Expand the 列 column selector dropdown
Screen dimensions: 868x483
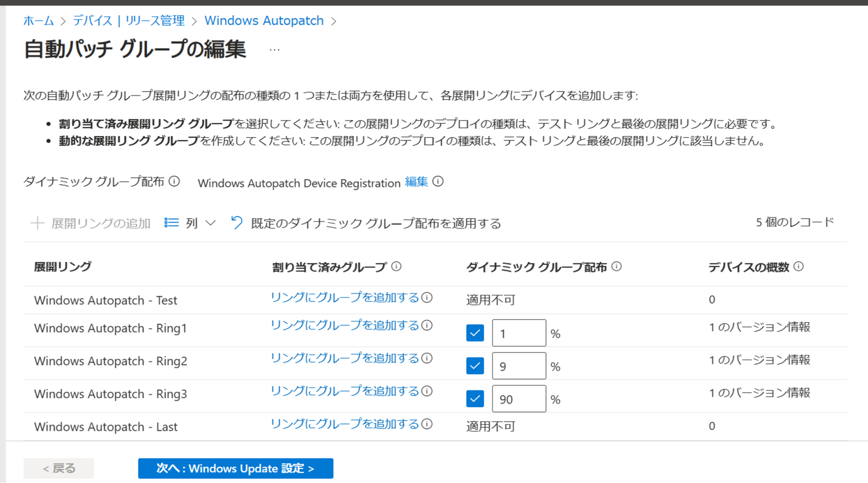(210, 223)
